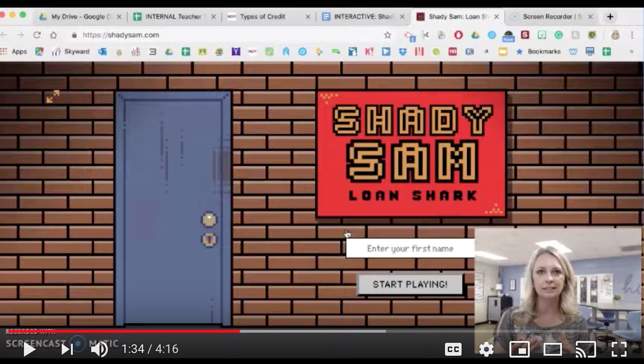The image size is (644, 364).
Task: Open the Chrome menu with three dots
Action: [x=632, y=35]
